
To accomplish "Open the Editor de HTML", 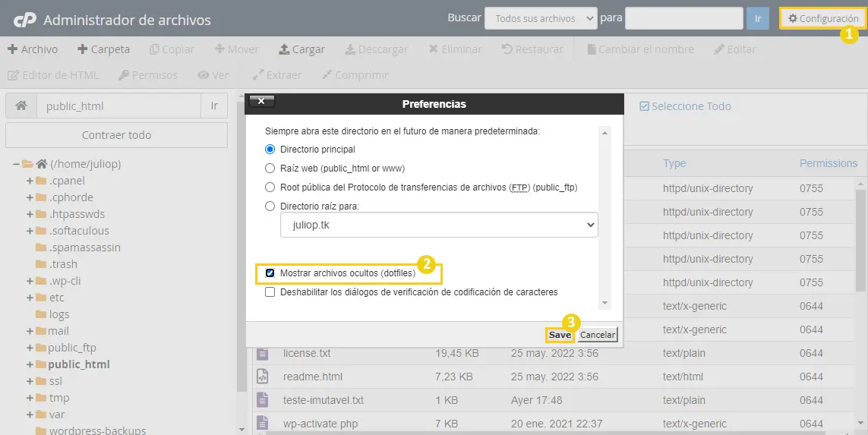I will point(53,75).
